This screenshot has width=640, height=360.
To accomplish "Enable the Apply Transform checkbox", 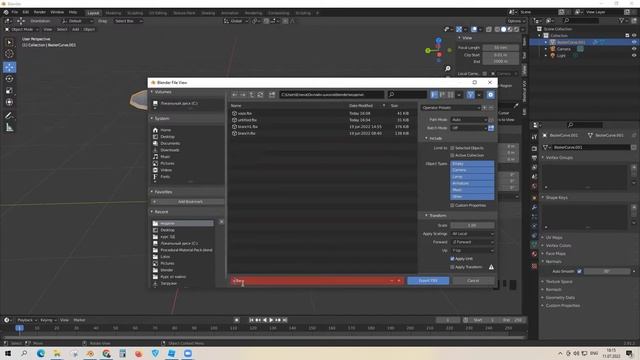I will [452, 267].
